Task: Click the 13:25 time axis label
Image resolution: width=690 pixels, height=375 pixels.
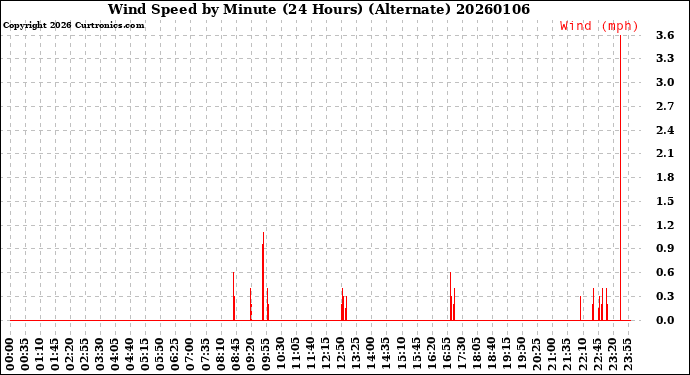Action: 356,355
